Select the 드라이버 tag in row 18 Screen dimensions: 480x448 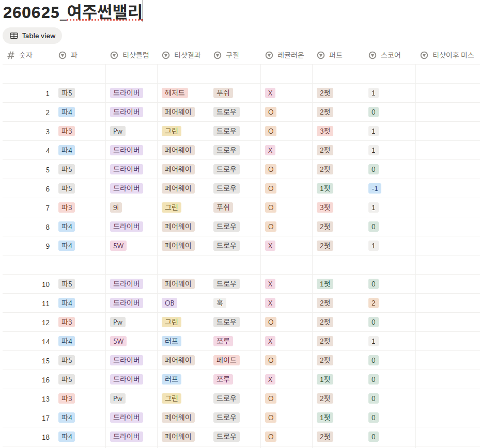(127, 437)
